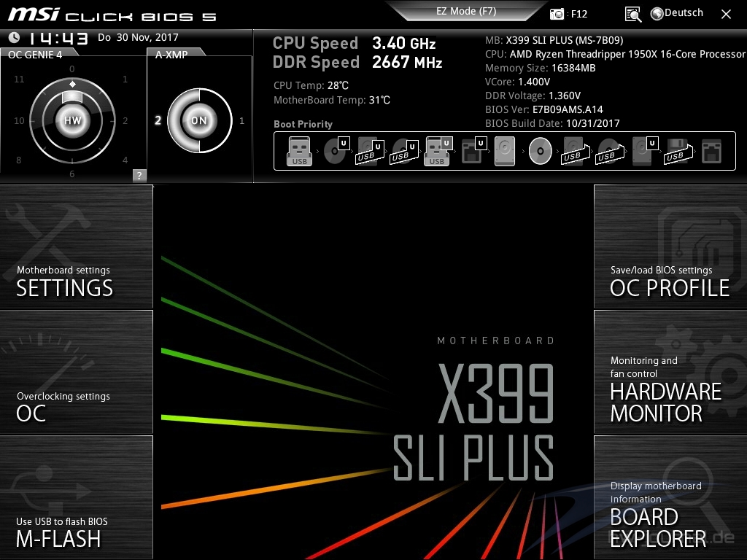747x560 pixels.
Task: Set OC Genie dial to step 0
Action: pos(72,69)
